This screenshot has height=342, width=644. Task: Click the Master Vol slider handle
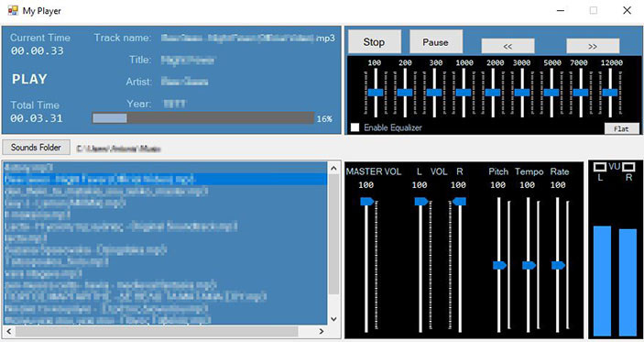point(367,202)
